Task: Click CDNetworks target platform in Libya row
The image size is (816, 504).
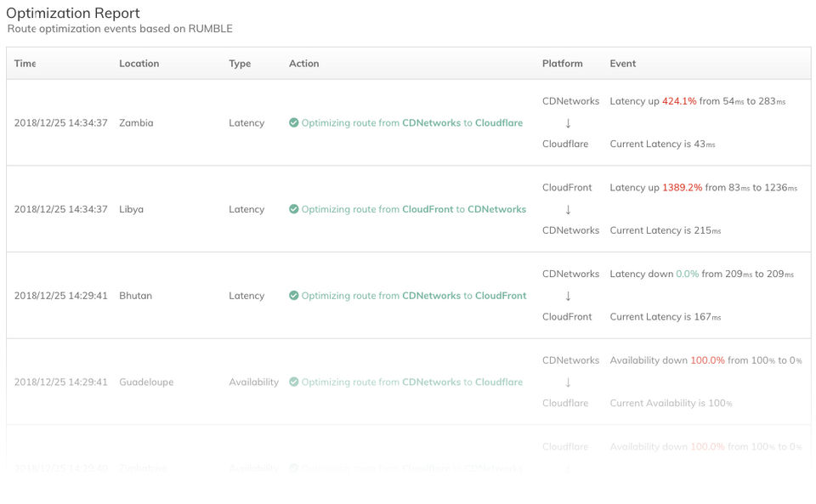Action: click(571, 229)
